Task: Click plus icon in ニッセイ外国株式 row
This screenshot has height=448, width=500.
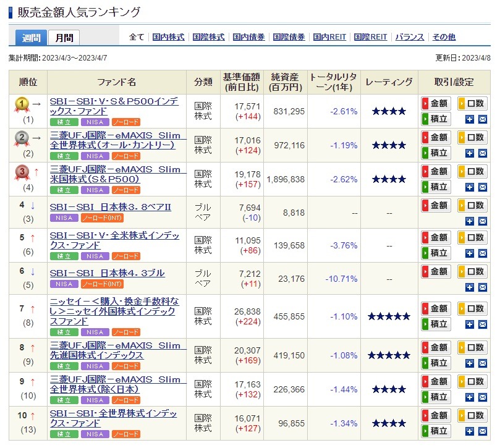Action: [469, 324]
